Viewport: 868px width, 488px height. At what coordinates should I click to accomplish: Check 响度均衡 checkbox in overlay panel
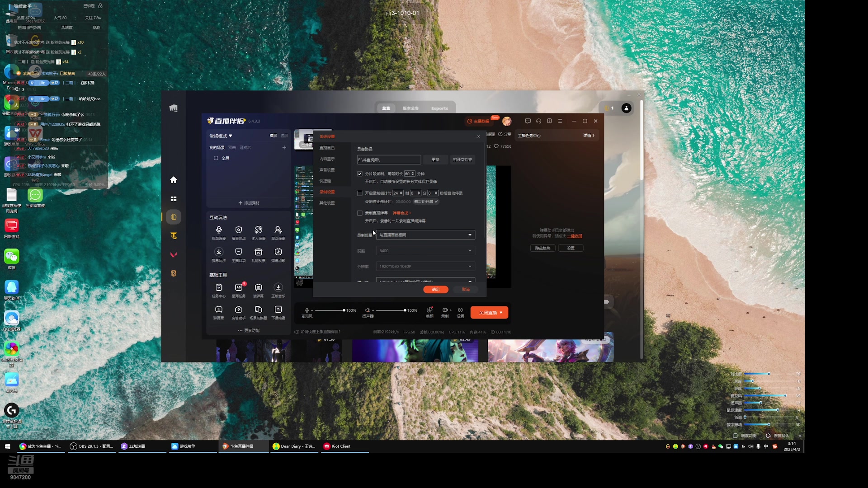pos(735,436)
